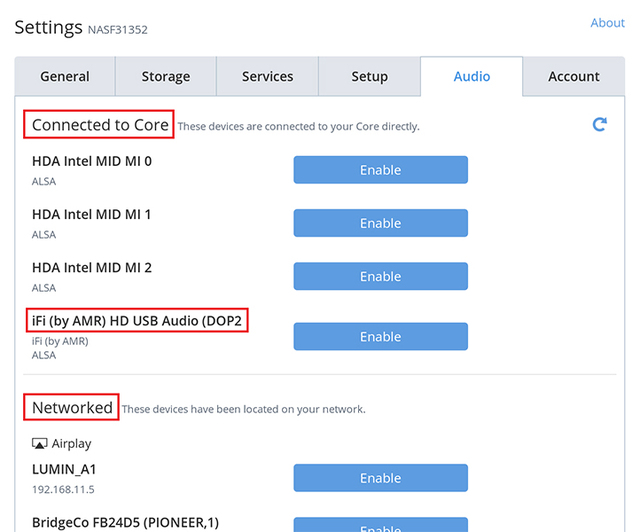
Task: Click the Settings title text
Action: 48,27
